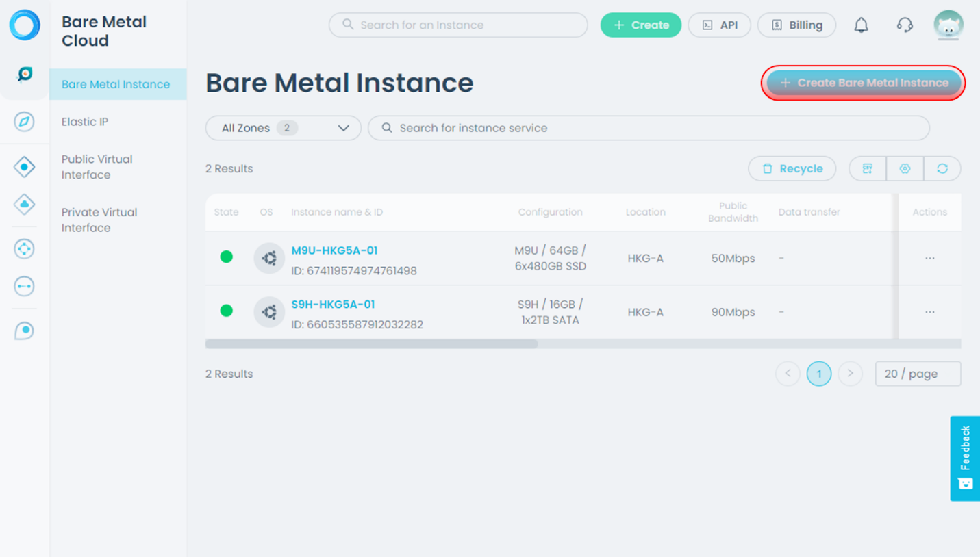This screenshot has height=557, width=980.
Task: Open the actions menu for M9U-HKG5A-01
Action: (x=929, y=258)
